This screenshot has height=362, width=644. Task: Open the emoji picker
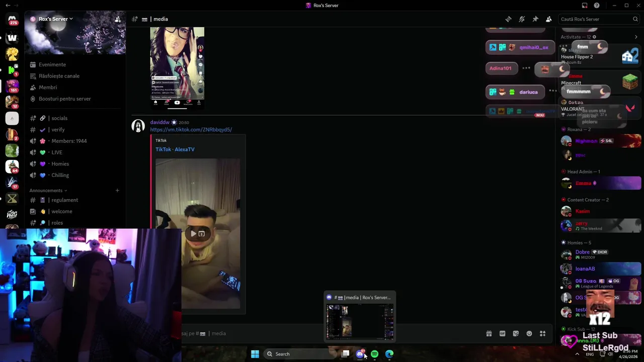tap(529, 333)
